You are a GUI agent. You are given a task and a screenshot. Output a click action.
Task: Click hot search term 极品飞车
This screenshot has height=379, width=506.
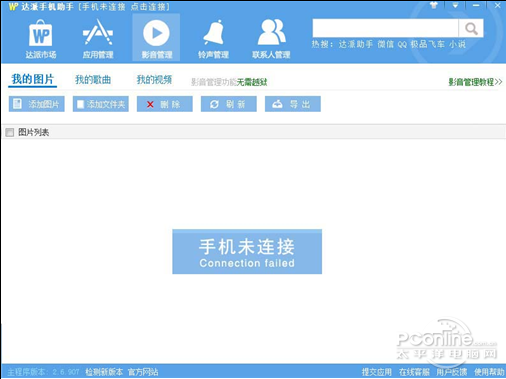point(427,44)
